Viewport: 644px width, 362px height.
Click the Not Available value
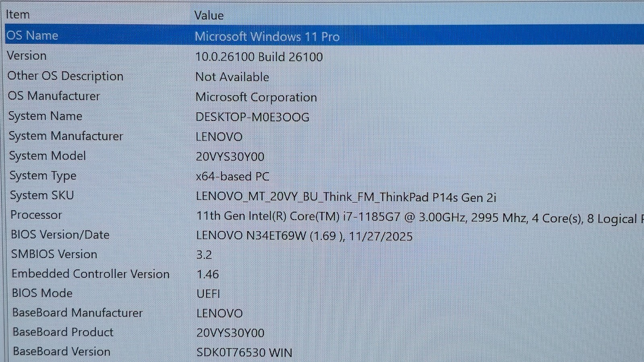pos(232,77)
